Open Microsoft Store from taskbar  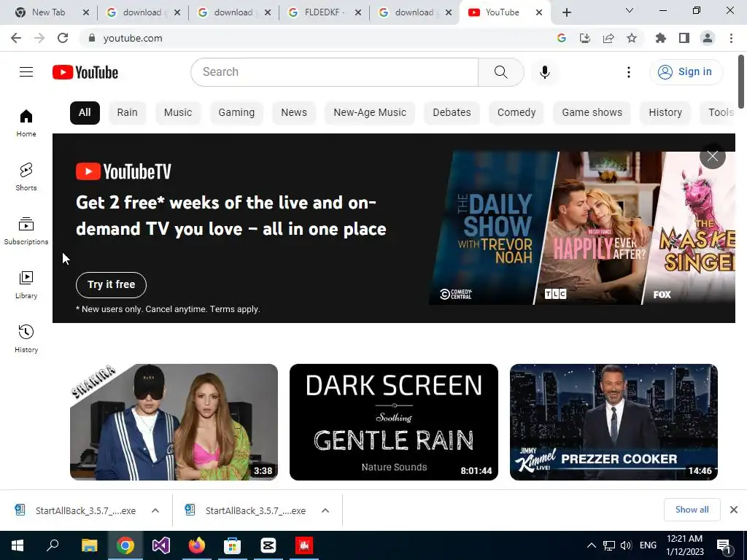click(233, 545)
